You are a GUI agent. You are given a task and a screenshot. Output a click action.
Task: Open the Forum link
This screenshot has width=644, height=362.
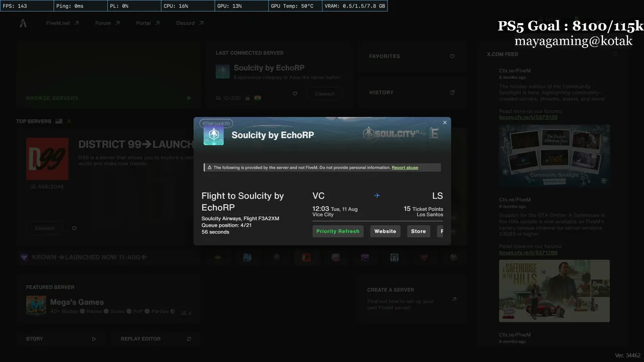coord(108,23)
